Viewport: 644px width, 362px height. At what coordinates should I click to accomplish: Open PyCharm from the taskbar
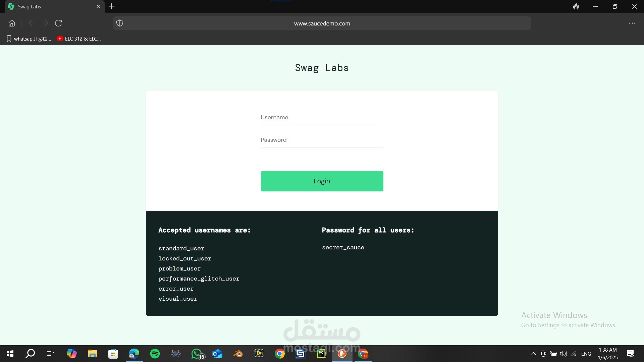pos(321,354)
